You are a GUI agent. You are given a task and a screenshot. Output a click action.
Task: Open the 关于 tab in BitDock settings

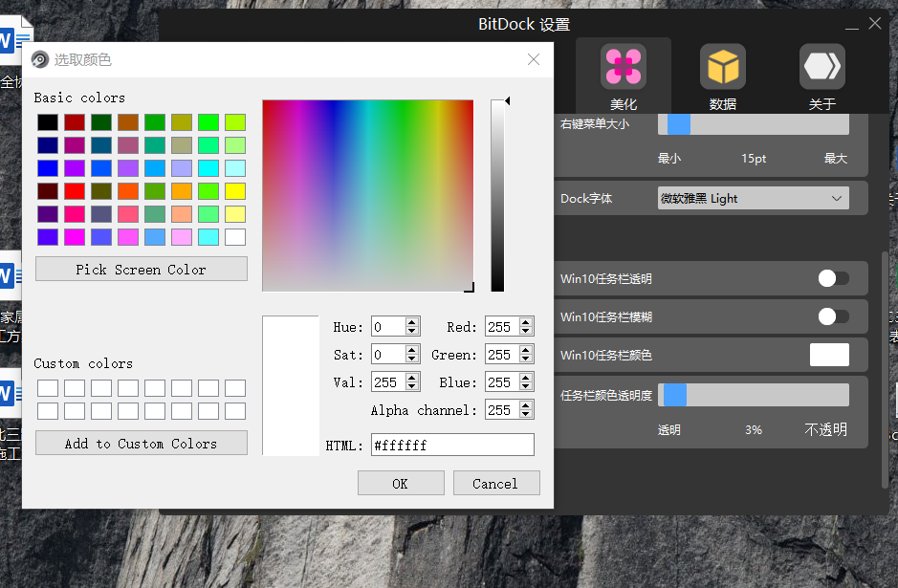(x=822, y=76)
